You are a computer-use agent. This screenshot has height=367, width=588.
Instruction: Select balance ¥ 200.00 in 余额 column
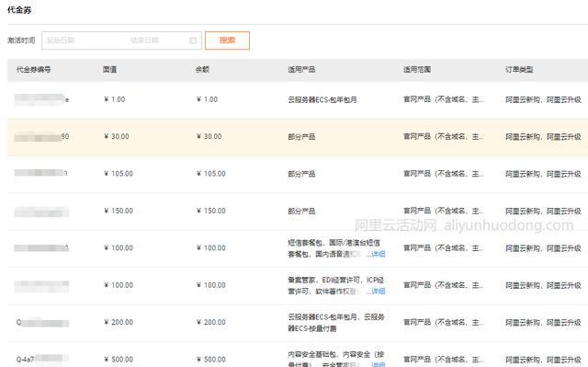tap(210, 322)
